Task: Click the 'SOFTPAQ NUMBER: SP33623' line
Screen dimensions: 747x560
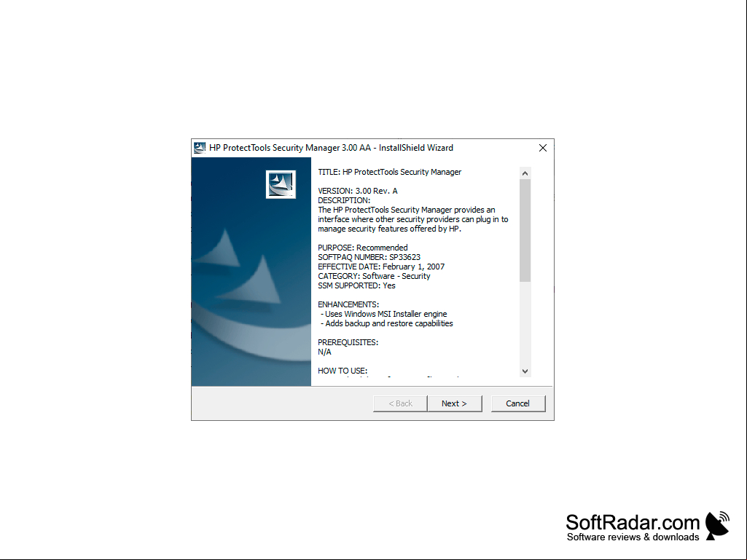Action: [369, 257]
